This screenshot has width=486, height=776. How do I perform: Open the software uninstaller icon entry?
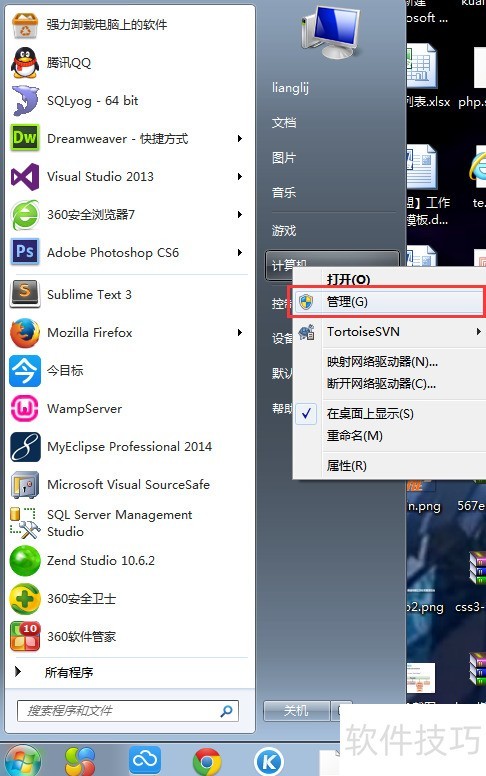coord(25,25)
